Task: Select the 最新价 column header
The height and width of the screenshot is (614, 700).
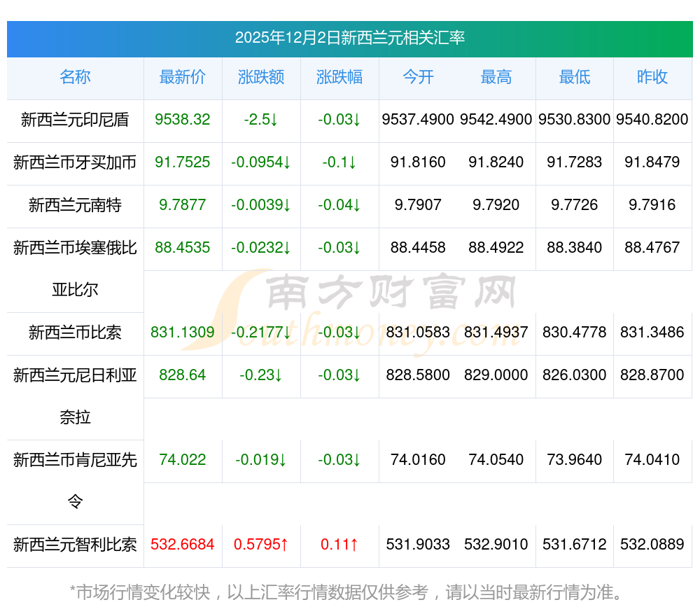Action: 183,77
